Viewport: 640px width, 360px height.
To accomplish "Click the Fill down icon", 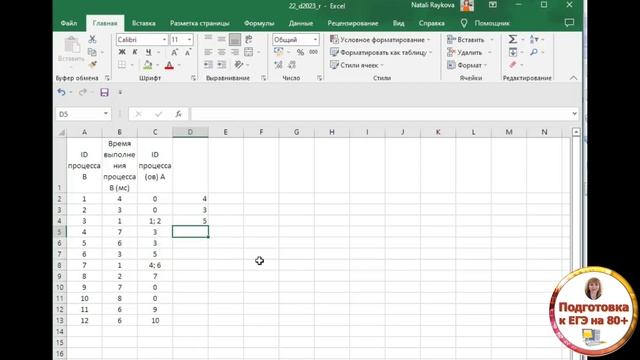I will [x=513, y=52].
